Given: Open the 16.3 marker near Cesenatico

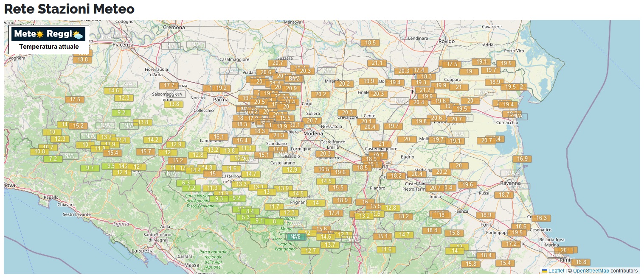Looking at the screenshot, I should 541,218.
